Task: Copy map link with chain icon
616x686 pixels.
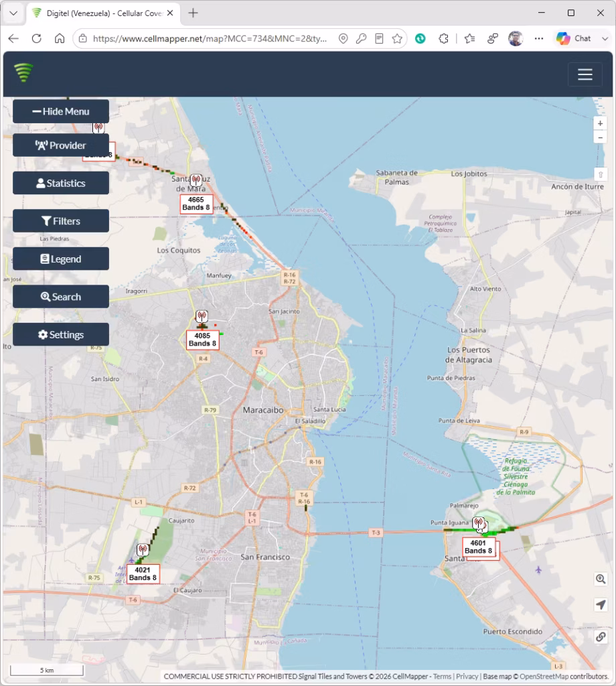Action: point(601,637)
